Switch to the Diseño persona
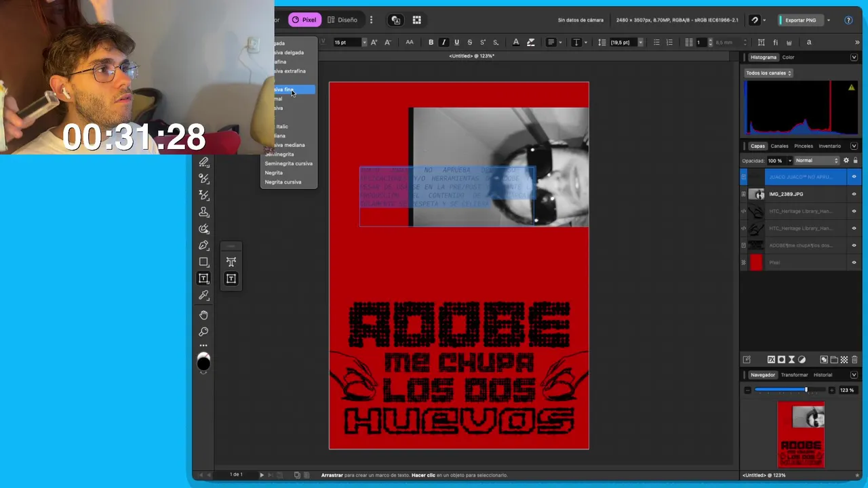The image size is (868, 488). (342, 20)
